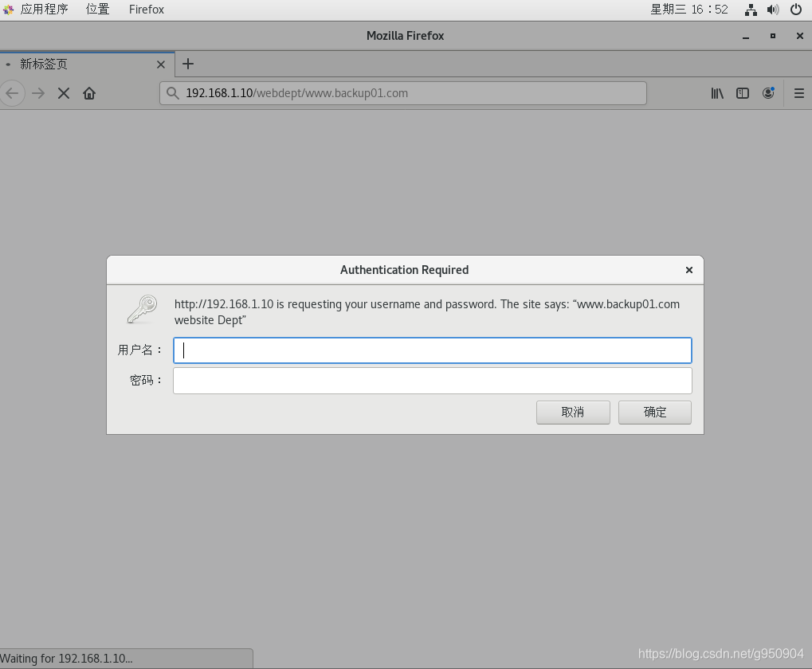This screenshot has width=812, height=669.
Task: Stop page loading with the X icon
Action: click(64, 93)
